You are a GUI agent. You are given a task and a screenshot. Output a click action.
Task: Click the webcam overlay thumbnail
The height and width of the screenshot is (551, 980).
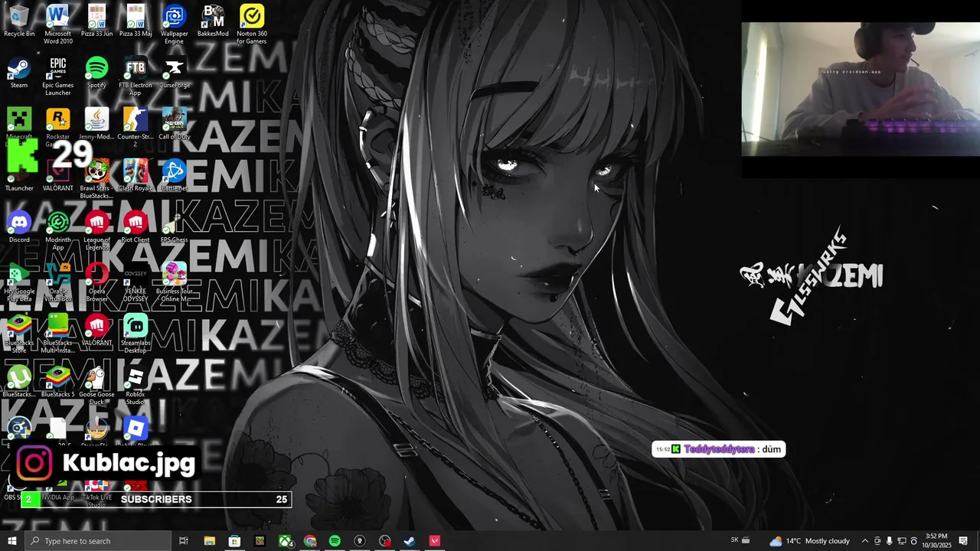tap(861, 90)
